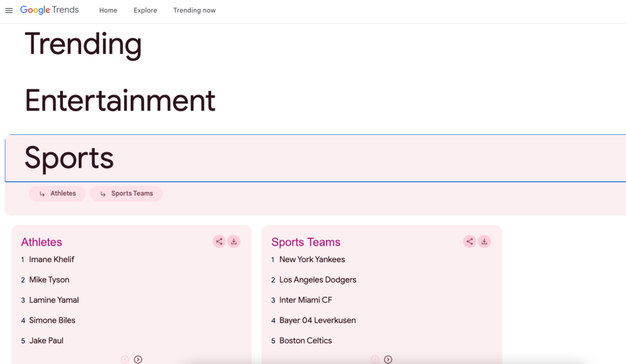Share the Sports Teams list
Screen dimensions: 626x364
point(469,241)
